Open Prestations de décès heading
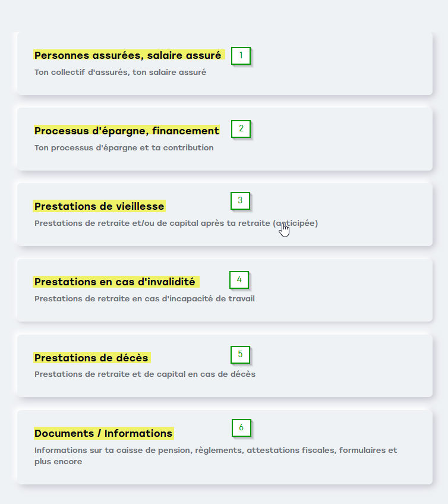This screenshot has height=504, width=448. point(92,358)
